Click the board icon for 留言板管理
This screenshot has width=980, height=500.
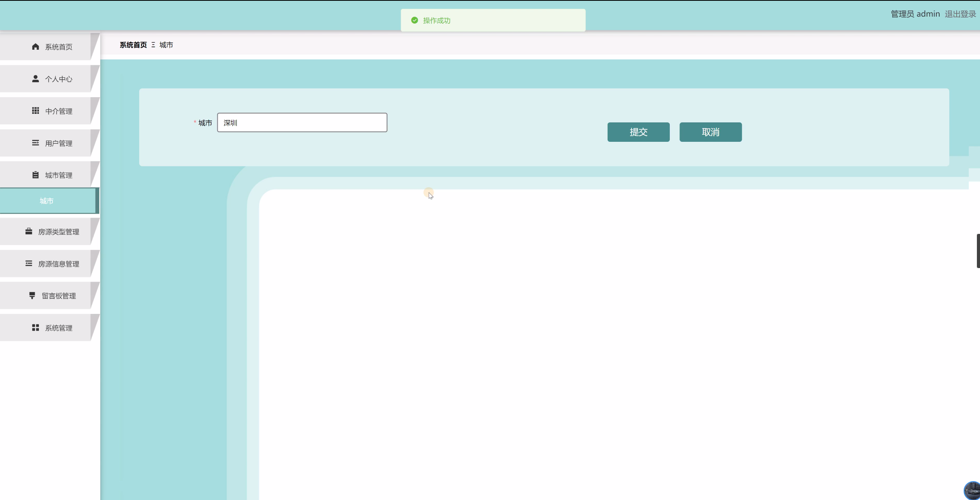tap(32, 296)
